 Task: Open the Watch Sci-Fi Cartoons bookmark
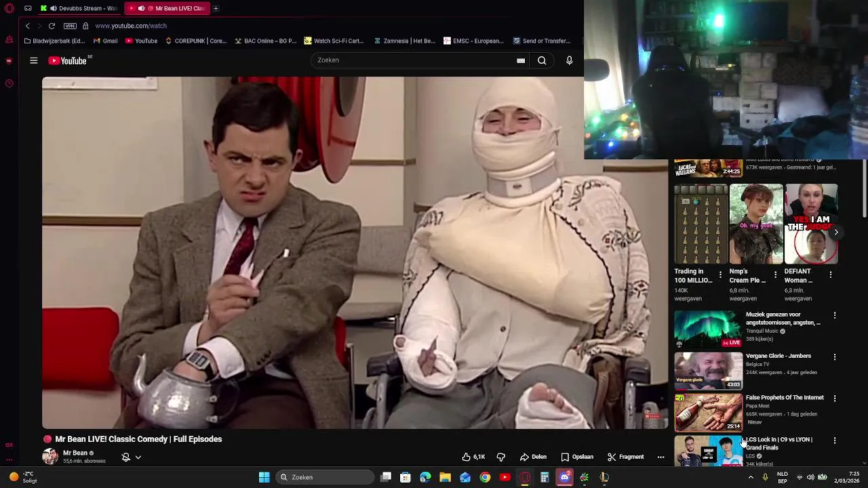click(x=334, y=41)
